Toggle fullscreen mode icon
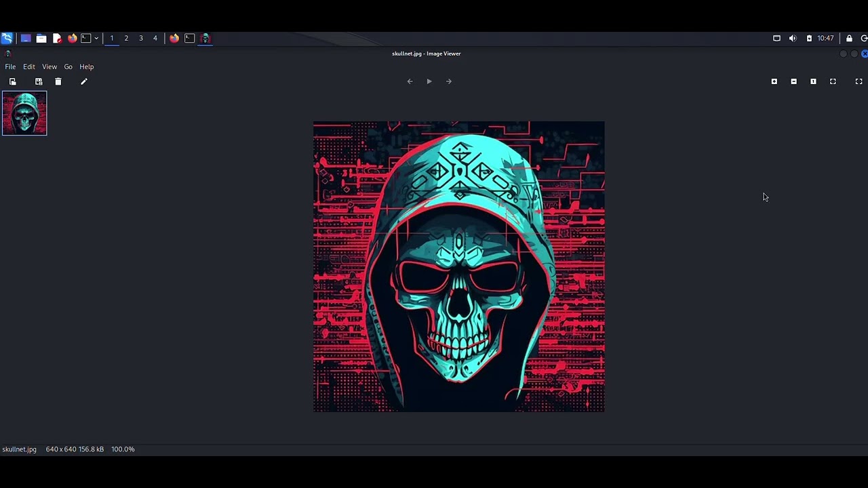This screenshot has width=868, height=488. click(859, 81)
